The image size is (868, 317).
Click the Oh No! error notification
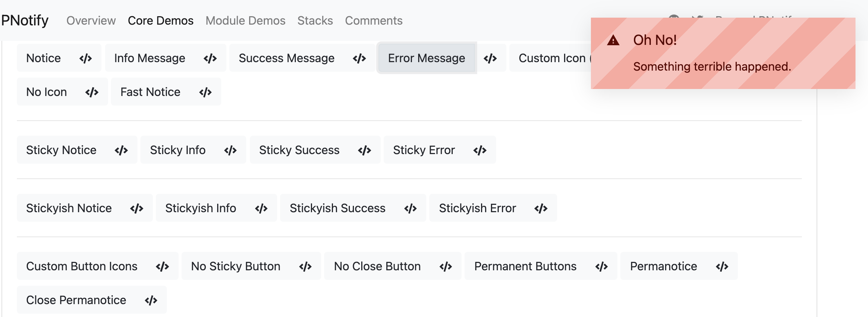pyautogui.click(x=723, y=53)
